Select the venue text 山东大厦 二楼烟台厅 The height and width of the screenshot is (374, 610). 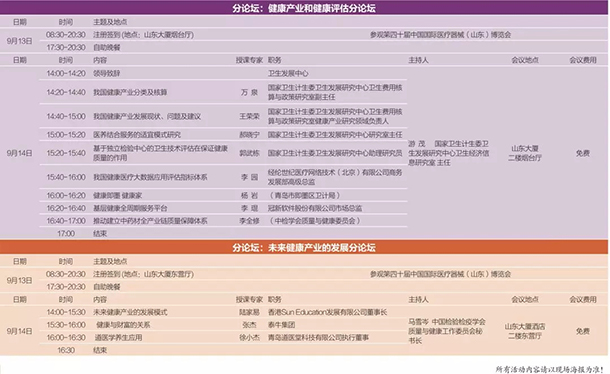click(525, 153)
